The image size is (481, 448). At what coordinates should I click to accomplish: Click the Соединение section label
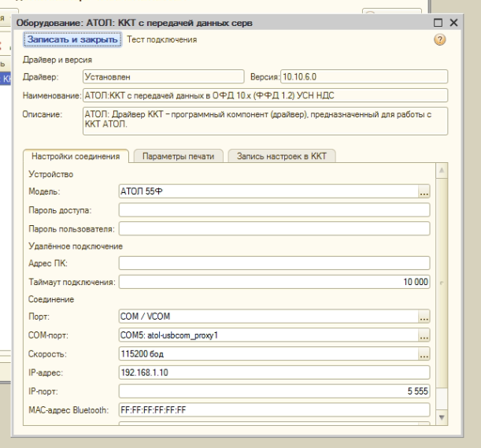click(51, 299)
